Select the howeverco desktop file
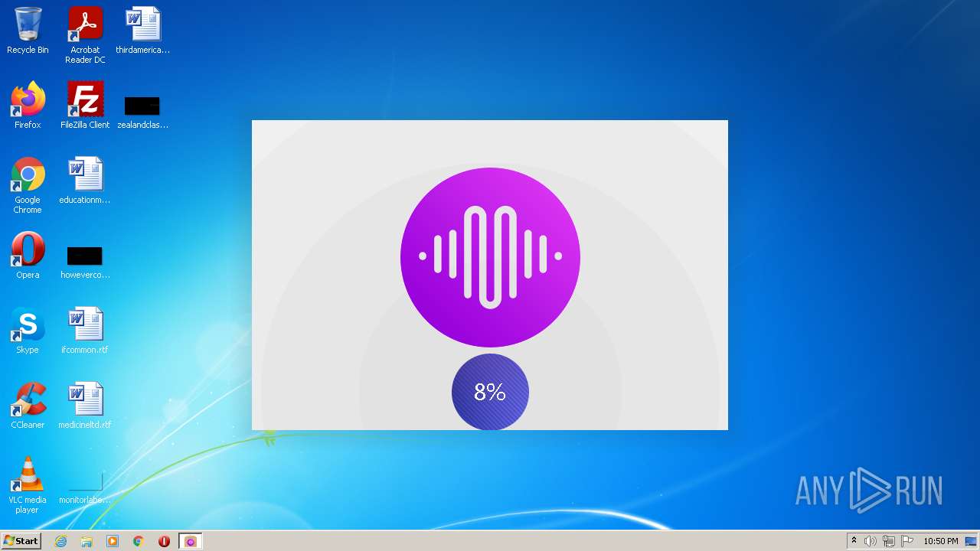 click(x=85, y=262)
